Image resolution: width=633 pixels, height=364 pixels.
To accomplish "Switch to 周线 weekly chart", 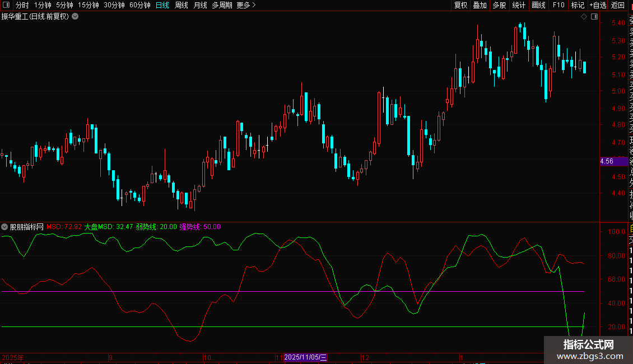I will coord(181,5).
